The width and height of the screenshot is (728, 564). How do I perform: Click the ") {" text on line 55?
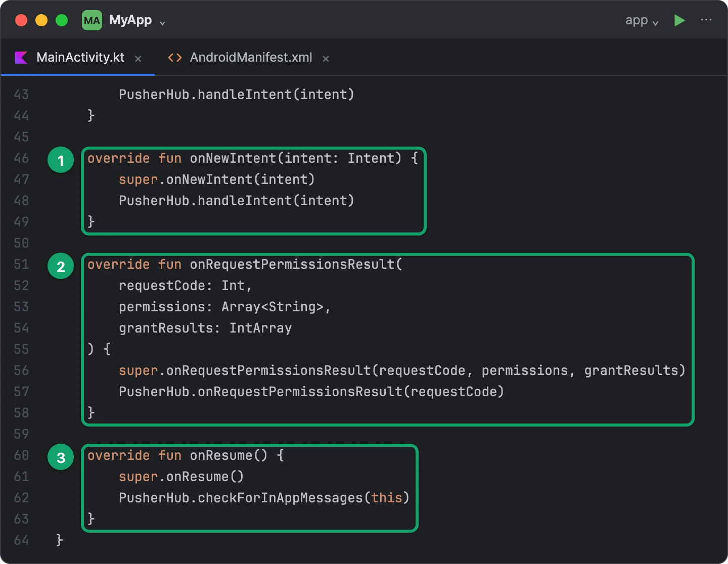(99, 349)
